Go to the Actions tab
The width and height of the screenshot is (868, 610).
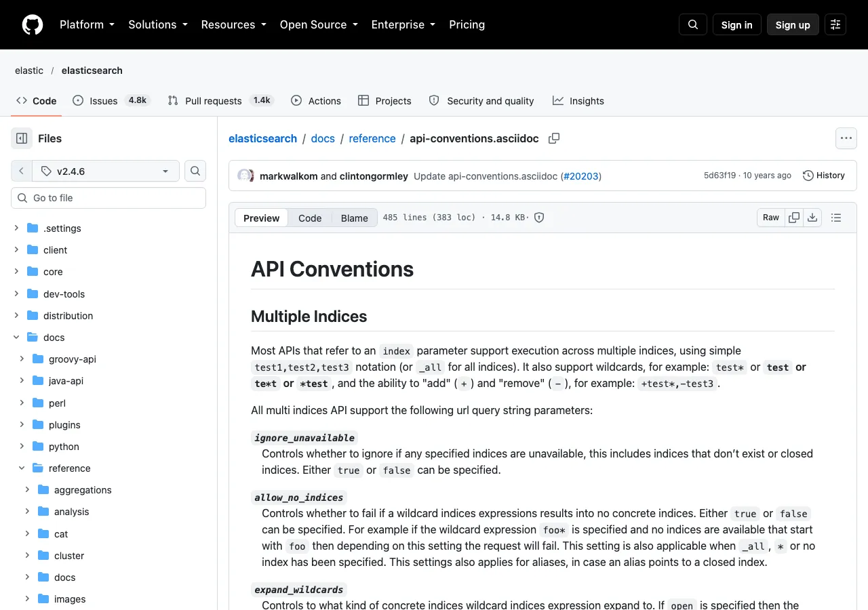pos(316,100)
